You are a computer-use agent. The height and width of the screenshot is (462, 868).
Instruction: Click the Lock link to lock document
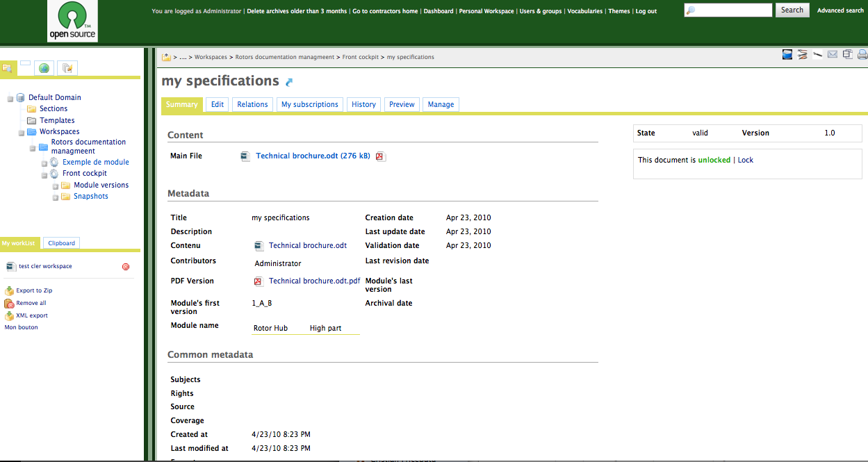[x=745, y=160]
